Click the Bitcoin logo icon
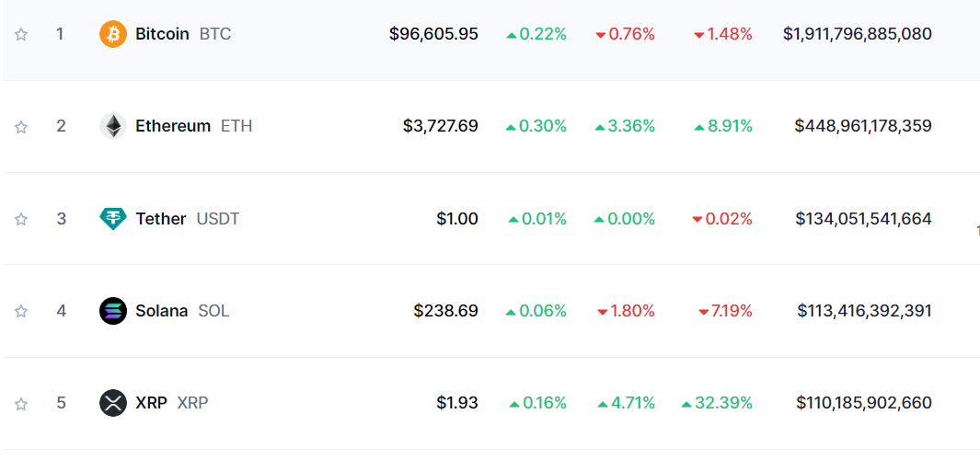 (x=113, y=34)
